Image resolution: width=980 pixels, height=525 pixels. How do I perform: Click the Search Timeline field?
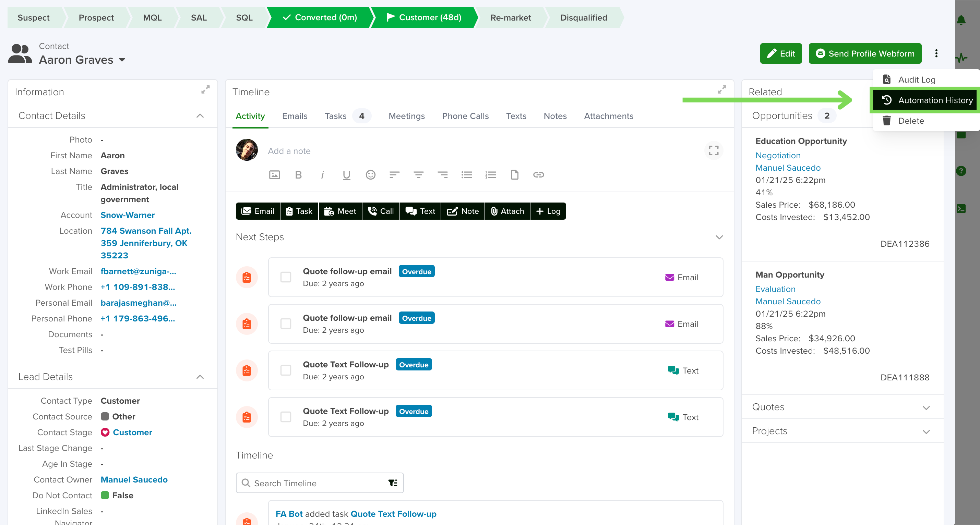[320, 483]
